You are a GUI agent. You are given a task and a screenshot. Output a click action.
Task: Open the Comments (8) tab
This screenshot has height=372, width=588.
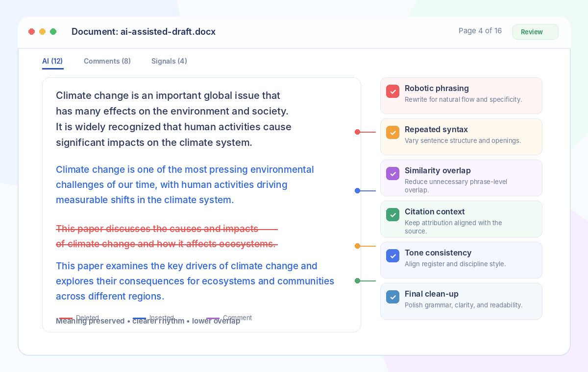tap(107, 61)
